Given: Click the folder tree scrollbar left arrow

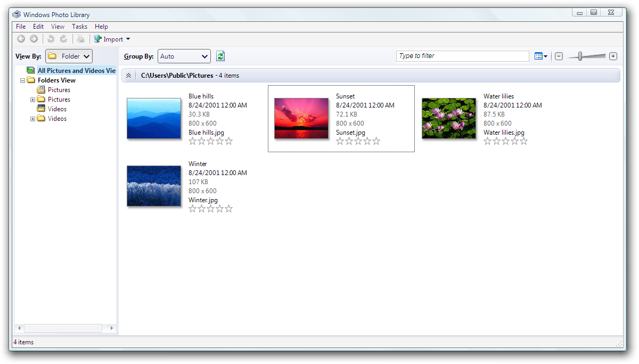Looking at the screenshot, I should (20, 328).
